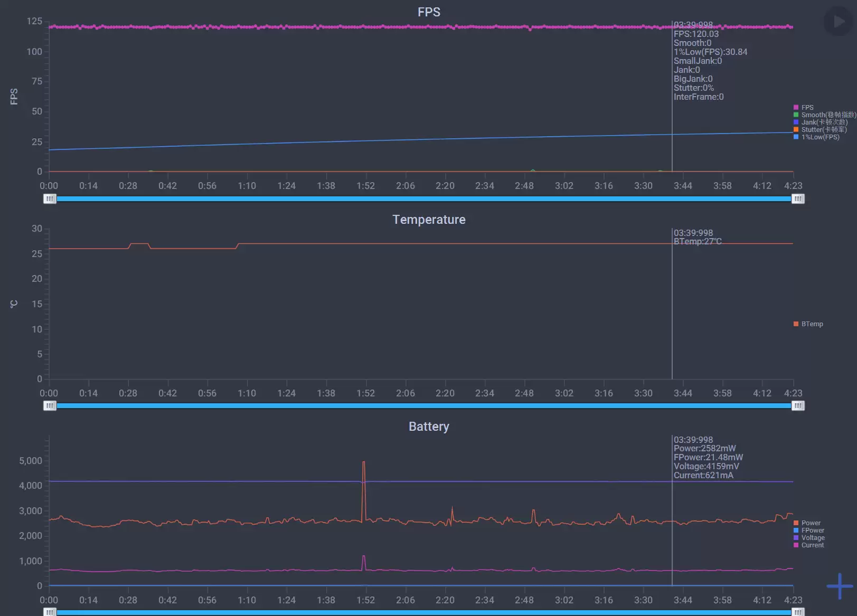The height and width of the screenshot is (616, 857).
Task: Click the blue FPower legend marker
Action: click(x=797, y=530)
